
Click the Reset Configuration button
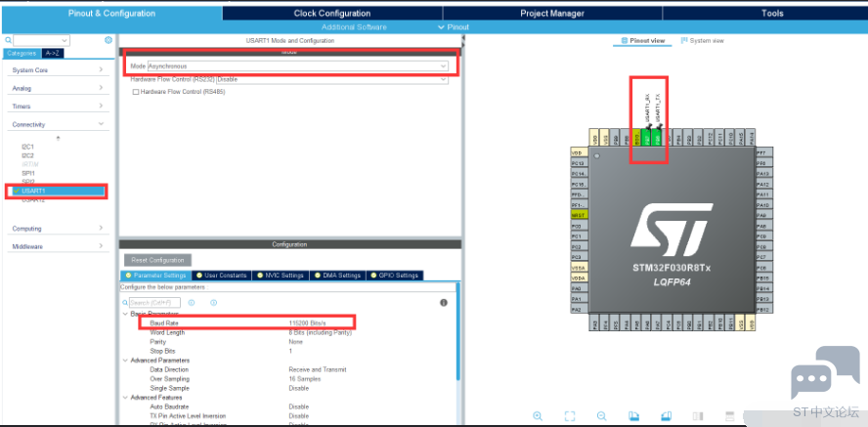[x=156, y=260]
